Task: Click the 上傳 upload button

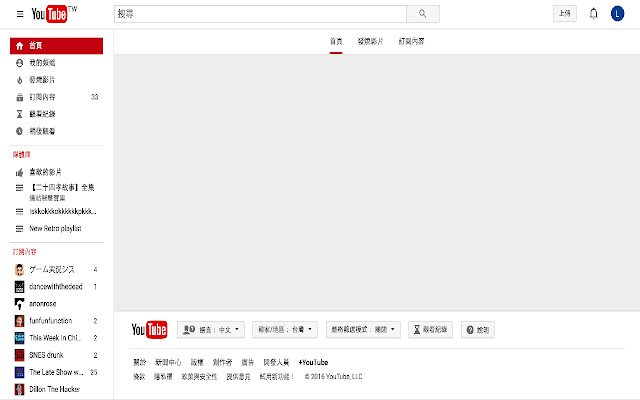Action: click(565, 14)
